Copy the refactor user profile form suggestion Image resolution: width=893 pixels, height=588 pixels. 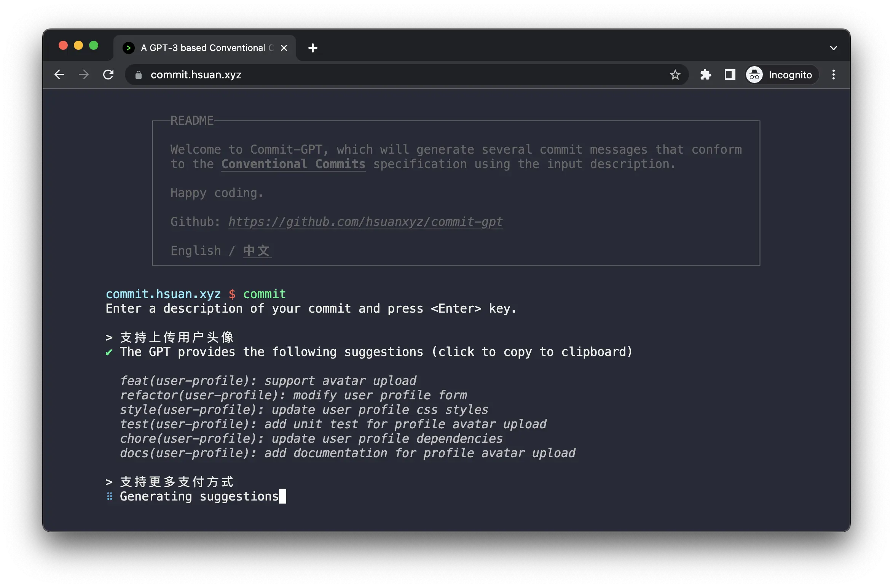293,395
